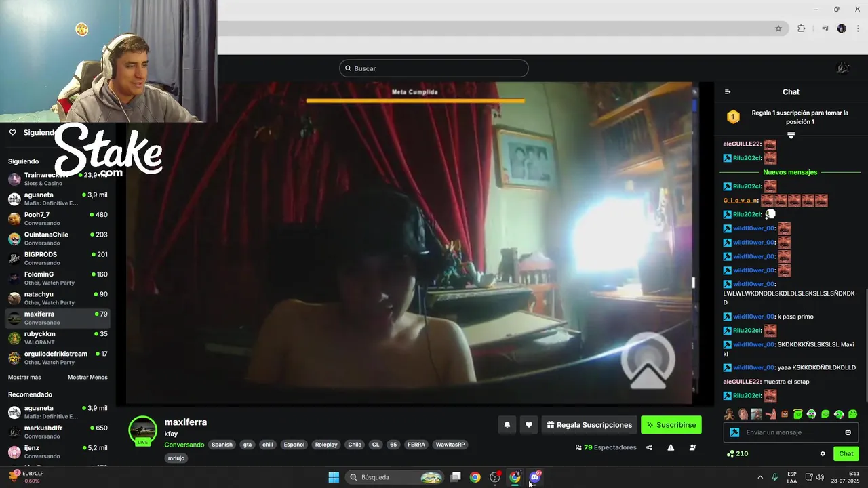Click the Roleplay tag
The height and width of the screenshot is (488, 868).
pyautogui.click(x=326, y=445)
